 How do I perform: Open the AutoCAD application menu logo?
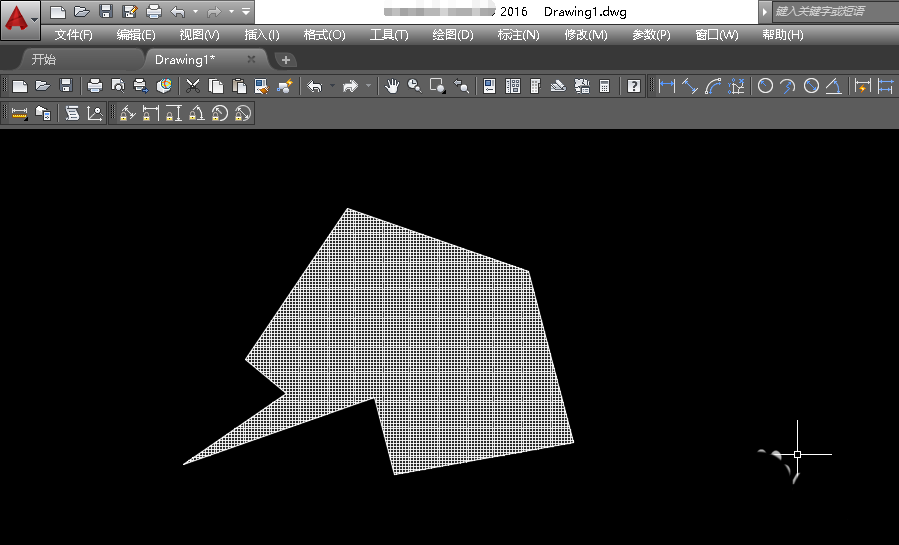[x=20, y=20]
